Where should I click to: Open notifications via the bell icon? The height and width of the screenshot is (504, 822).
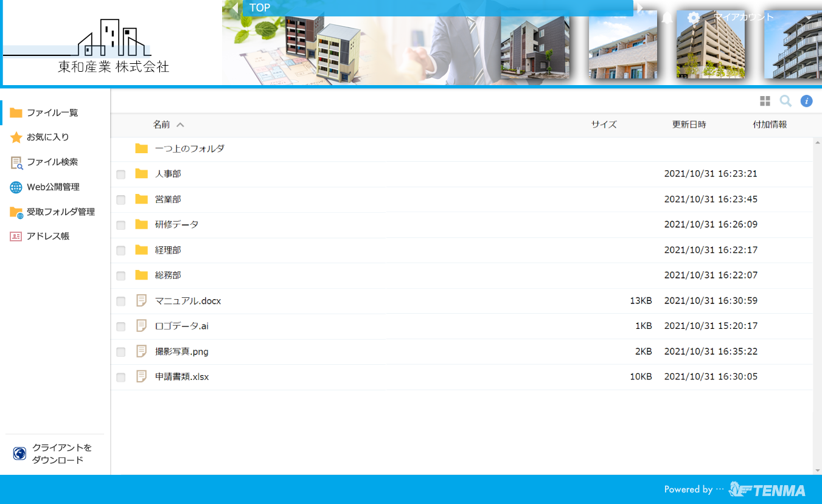(x=667, y=18)
